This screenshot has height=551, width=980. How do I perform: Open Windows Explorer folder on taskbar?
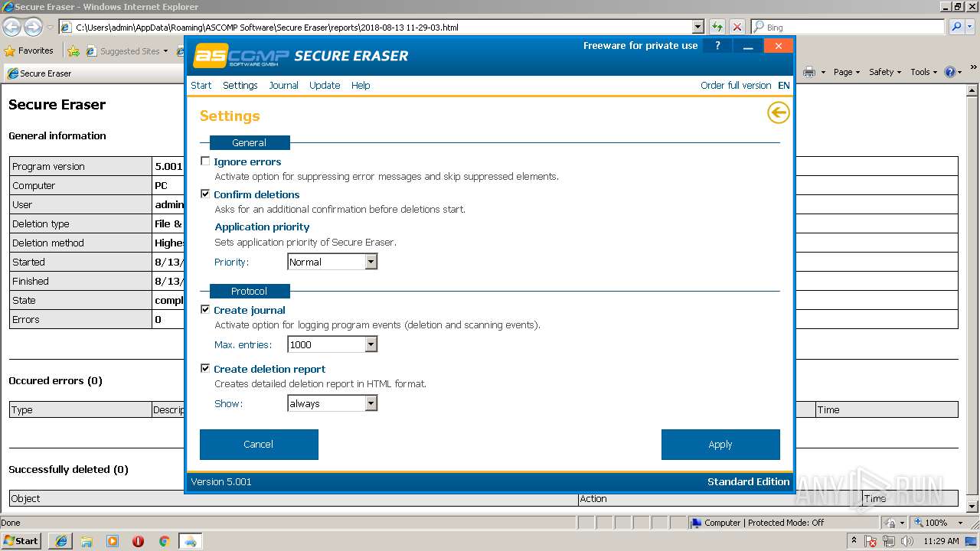87,541
